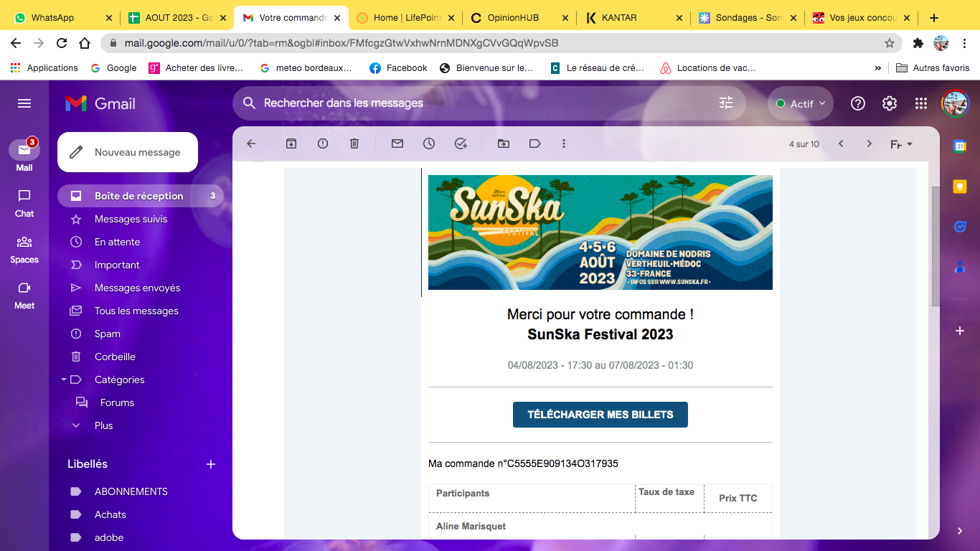980x551 pixels.
Task: Open Google Calendar side panel
Action: pyautogui.click(x=960, y=146)
